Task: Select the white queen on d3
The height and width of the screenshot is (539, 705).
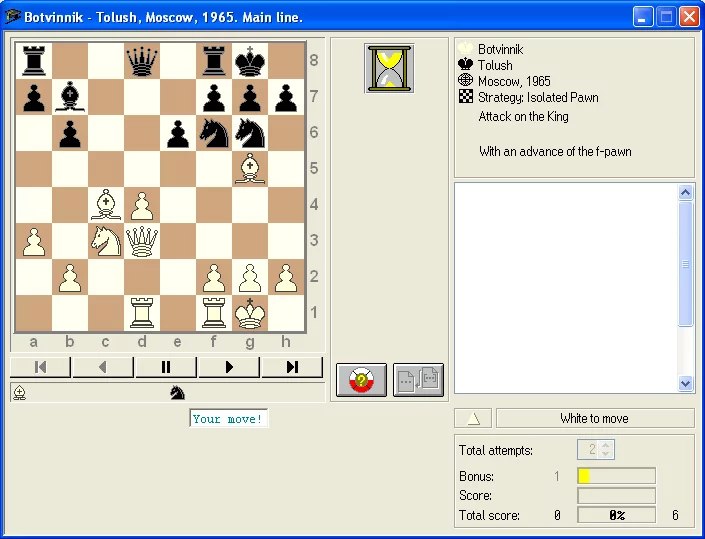Action: (x=142, y=241)
